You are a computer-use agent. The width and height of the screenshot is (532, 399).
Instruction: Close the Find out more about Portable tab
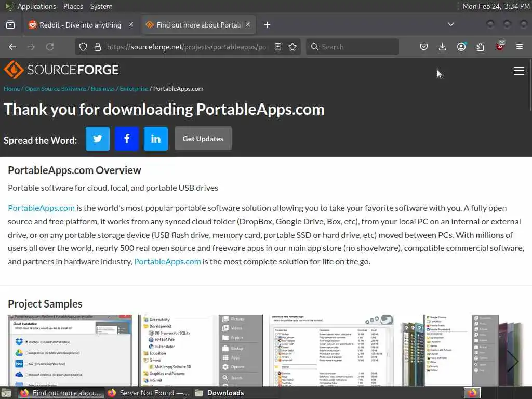pyautogui.click(x=248, y=24)
